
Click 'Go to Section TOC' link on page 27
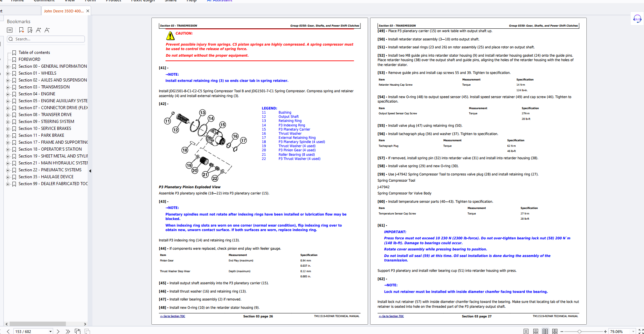click(x=391, y=316)
